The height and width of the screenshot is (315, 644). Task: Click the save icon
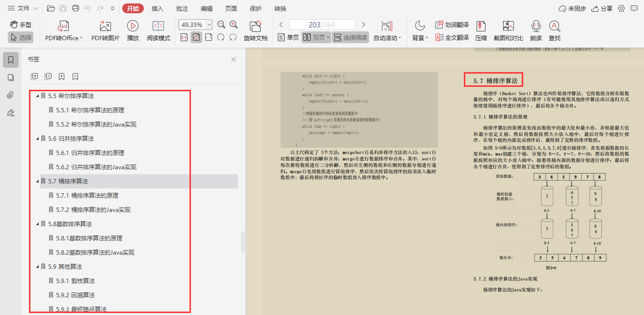pos(63,8)
